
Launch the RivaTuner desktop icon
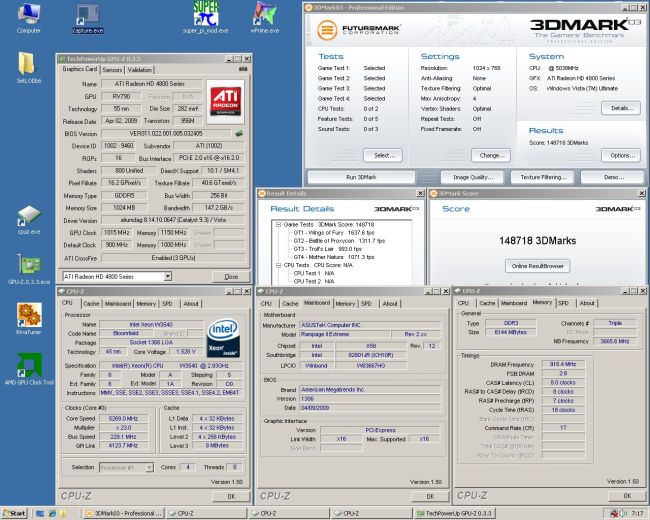click(29, 318)
